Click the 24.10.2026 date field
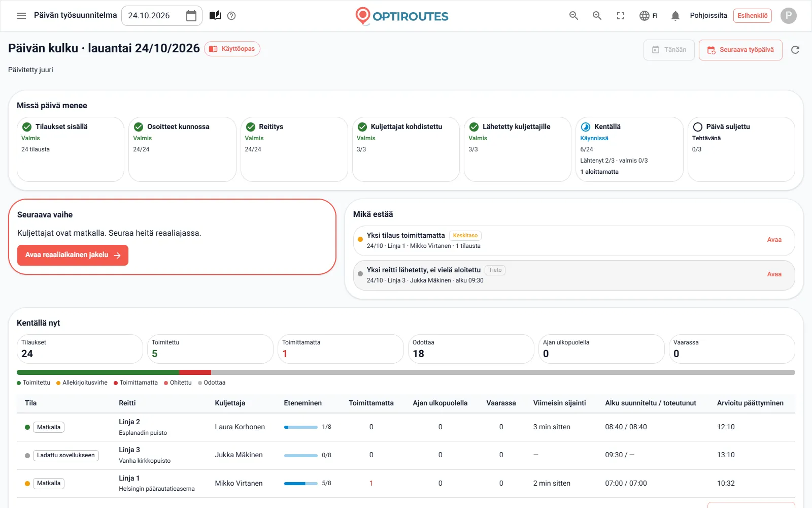The width and height of the screenshot is (812, 508). 162,16
